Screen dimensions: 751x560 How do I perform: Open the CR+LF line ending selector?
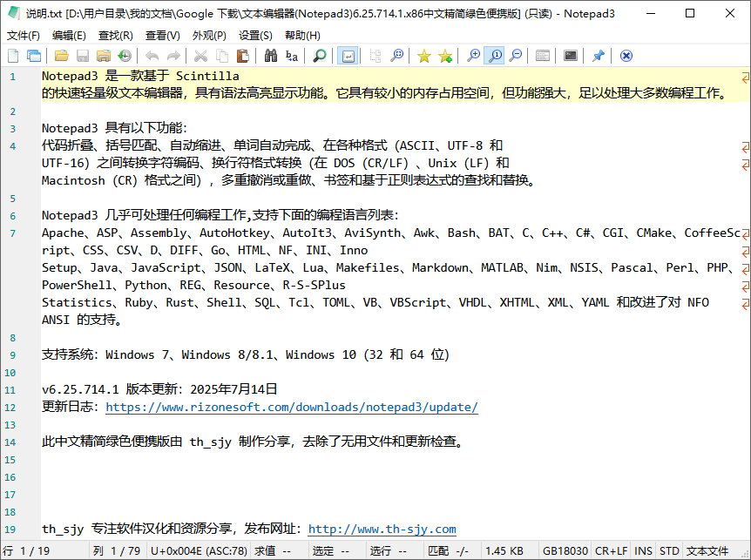pos(611,551)
